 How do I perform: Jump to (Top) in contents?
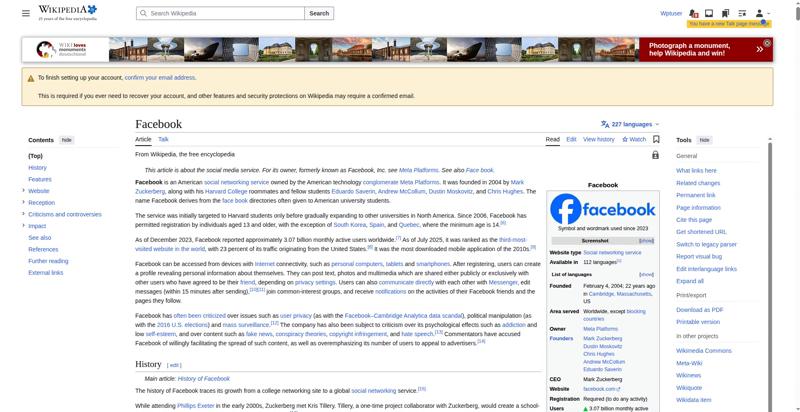35,156
